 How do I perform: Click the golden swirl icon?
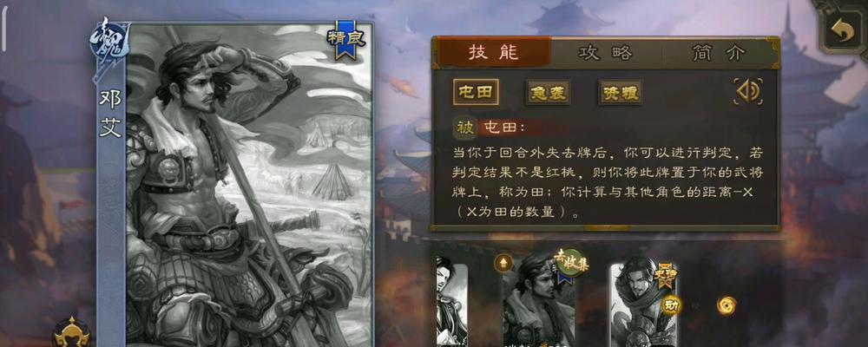(726, 305)
